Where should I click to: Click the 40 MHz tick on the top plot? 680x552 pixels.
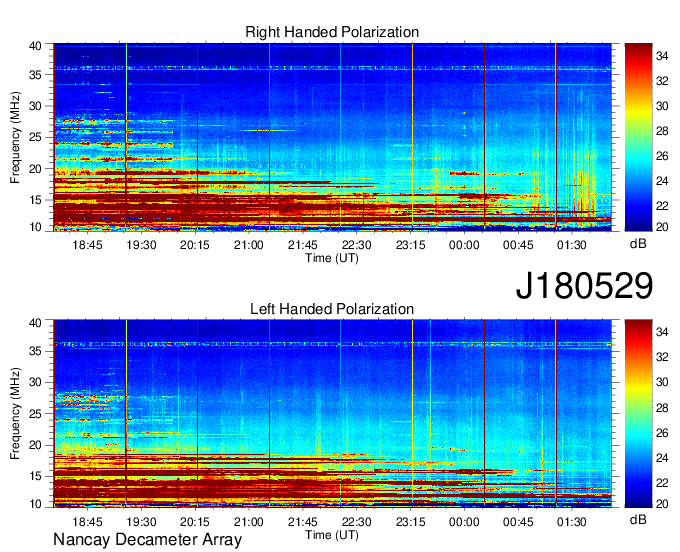(35, 46)
